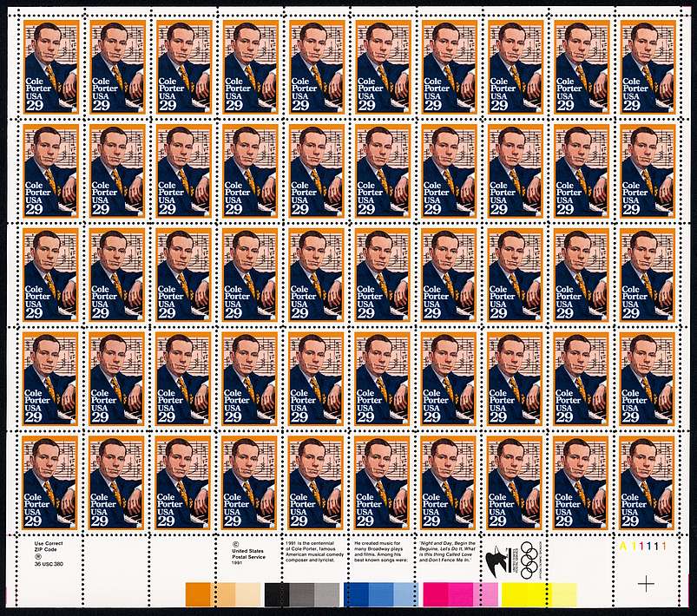Viewport: 697px width, 616px height.
Task: Pick the light orange color swatch
Action: point(223,594)
